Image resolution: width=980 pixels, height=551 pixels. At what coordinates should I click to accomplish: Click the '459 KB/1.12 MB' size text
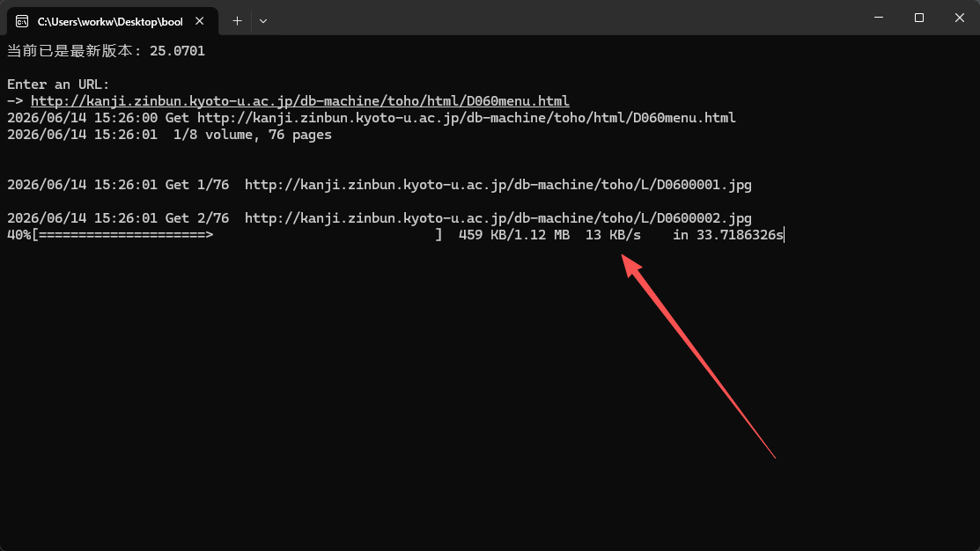513,235
